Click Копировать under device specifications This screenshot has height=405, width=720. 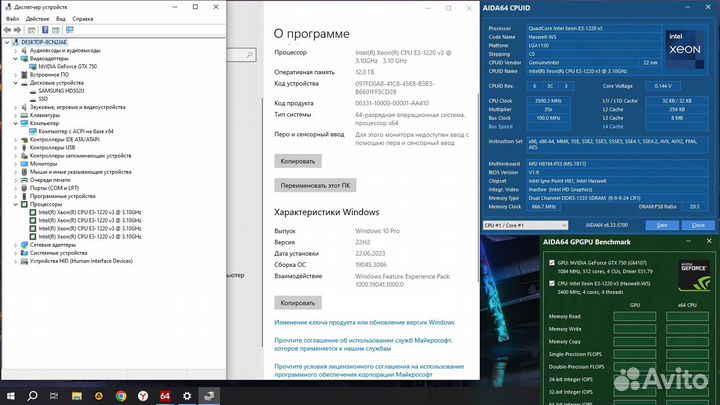click(298, 161)
